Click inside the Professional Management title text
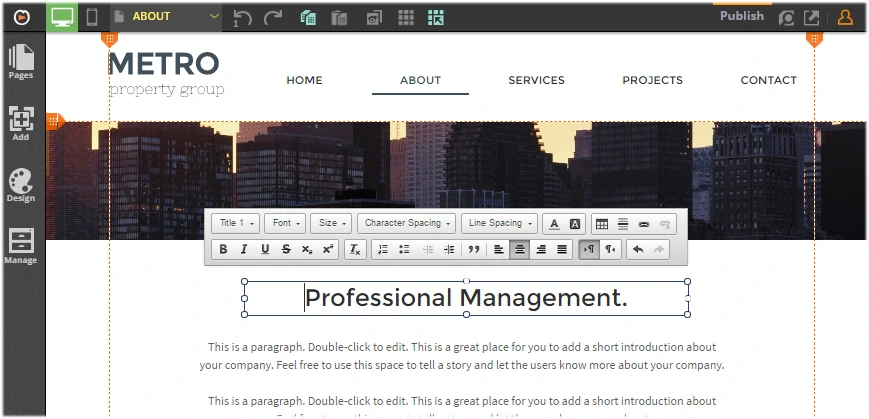The image size is (869, 419). click(466, 298)
